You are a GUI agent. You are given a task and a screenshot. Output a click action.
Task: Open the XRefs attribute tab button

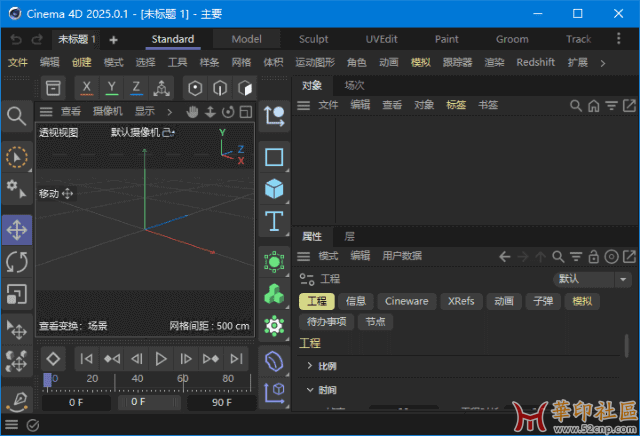[x=461, y=301]
